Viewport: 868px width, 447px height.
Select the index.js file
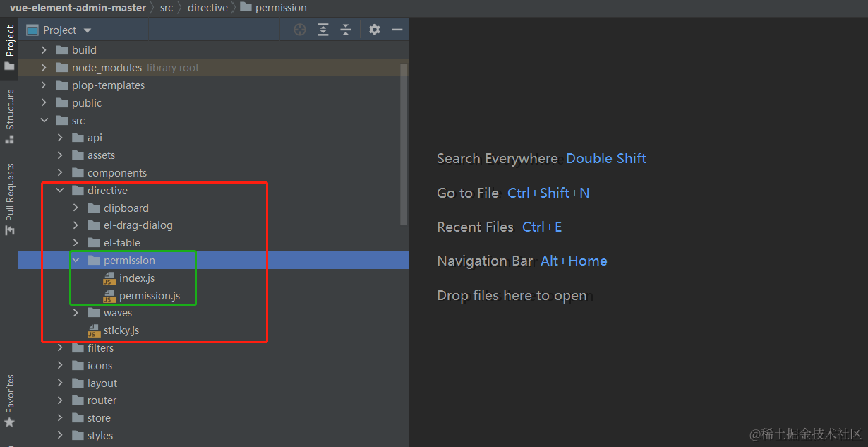coord(137,278)
